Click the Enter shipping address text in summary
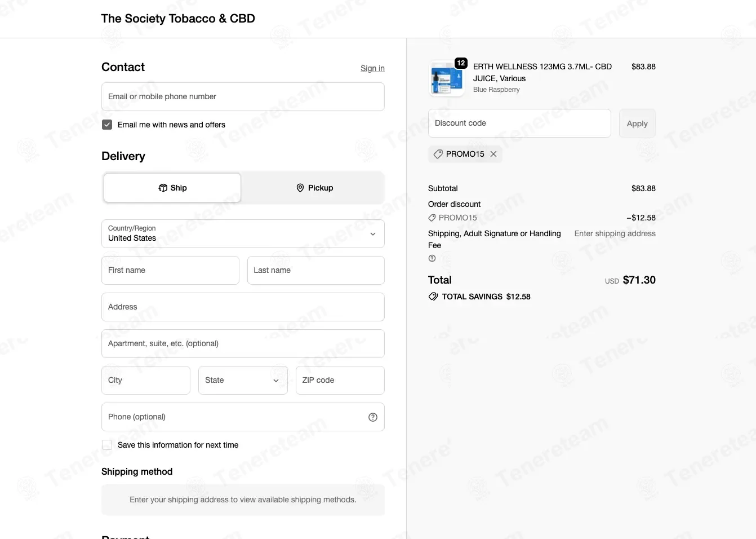The width and height of the screenshot is (756, 539). 615,233
